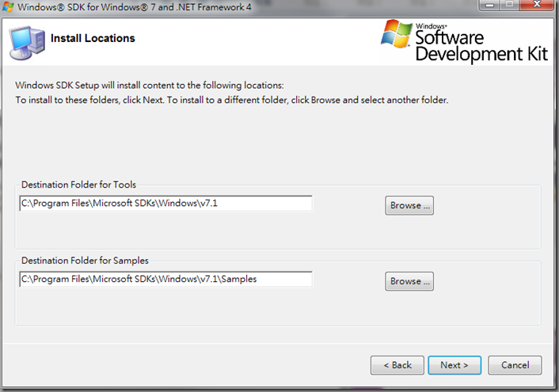Return with the Back button
This screenshot has width=559, height=392.
[397, 365]
